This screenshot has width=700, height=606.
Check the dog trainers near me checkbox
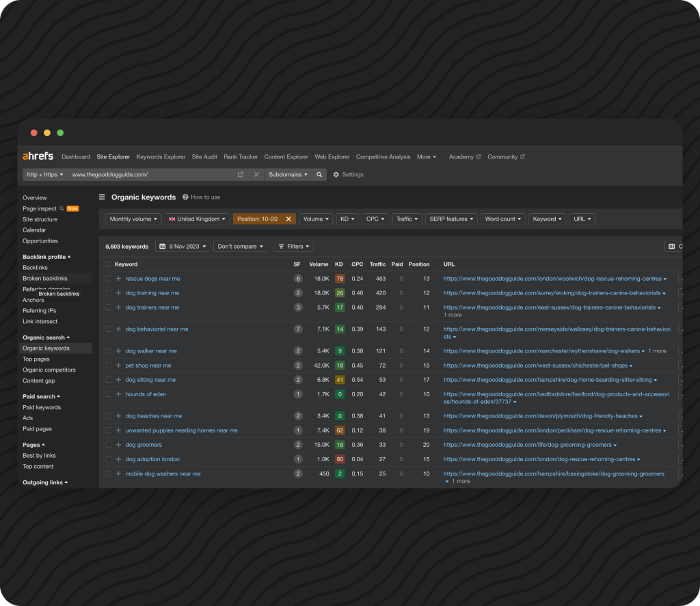[x=109, y=307]
